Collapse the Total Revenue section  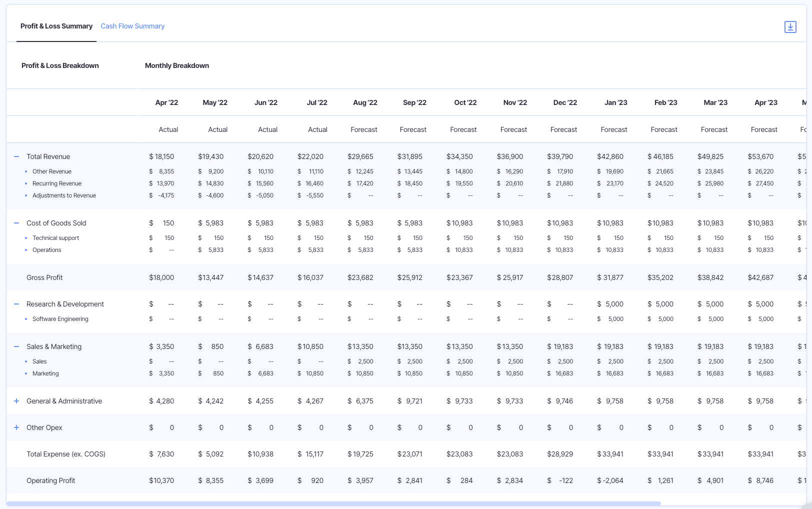[x=15, y=156]
